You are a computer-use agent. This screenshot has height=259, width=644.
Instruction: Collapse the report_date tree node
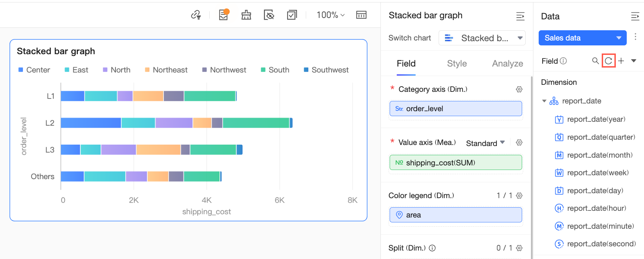(x=544, y=101)
